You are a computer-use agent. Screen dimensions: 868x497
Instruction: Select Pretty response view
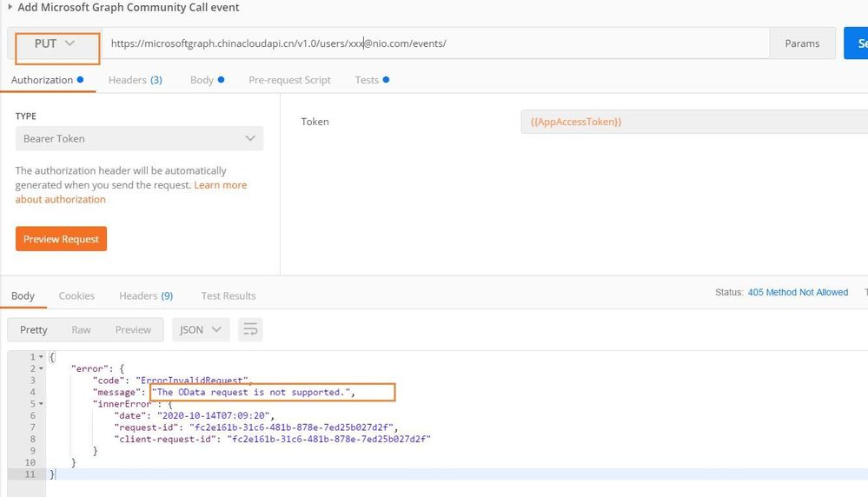click(34, 330)
